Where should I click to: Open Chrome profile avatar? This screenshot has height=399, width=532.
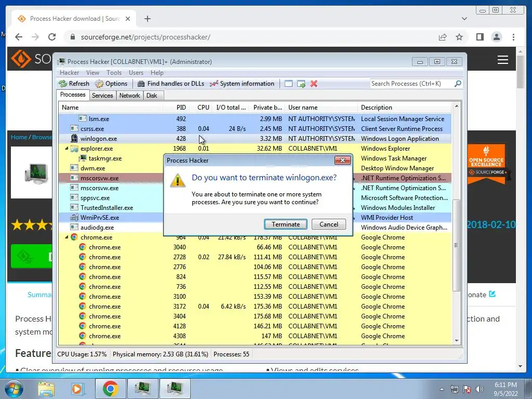tap(496, 37)
